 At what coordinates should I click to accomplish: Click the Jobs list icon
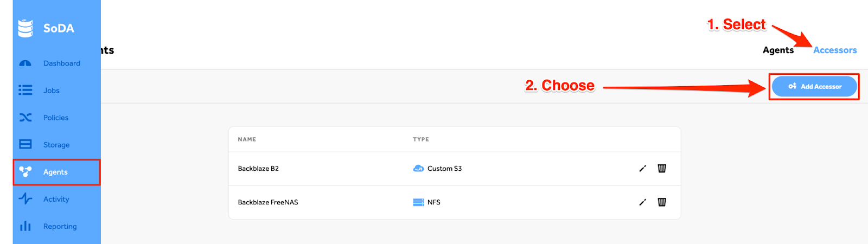click(x=25, y=90)
